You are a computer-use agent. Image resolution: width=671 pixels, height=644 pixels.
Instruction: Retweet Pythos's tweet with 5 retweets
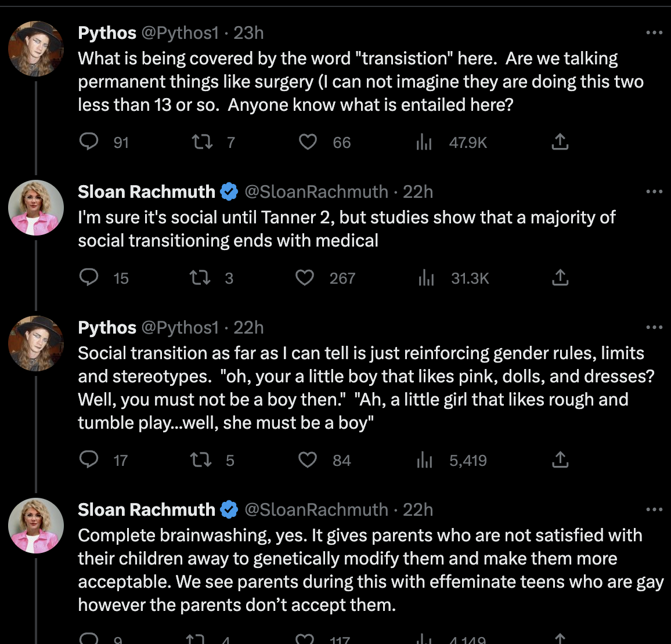point(200,460)
